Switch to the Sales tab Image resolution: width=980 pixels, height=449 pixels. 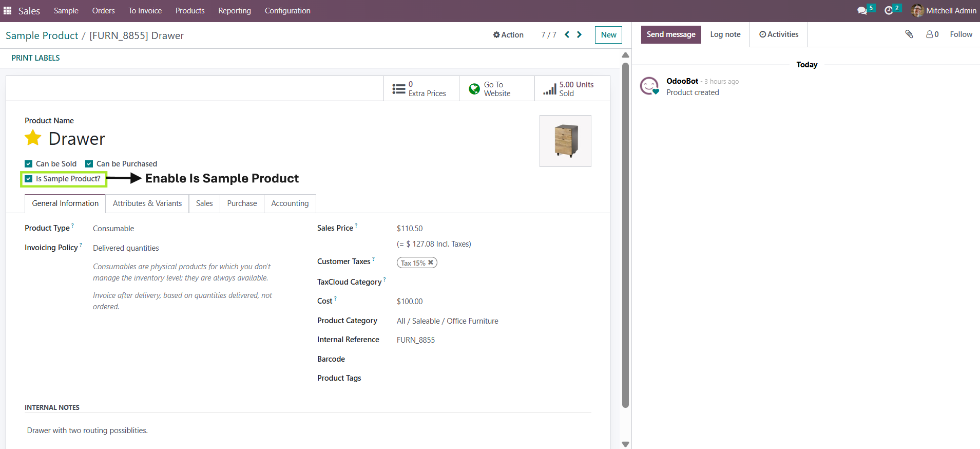204,203
